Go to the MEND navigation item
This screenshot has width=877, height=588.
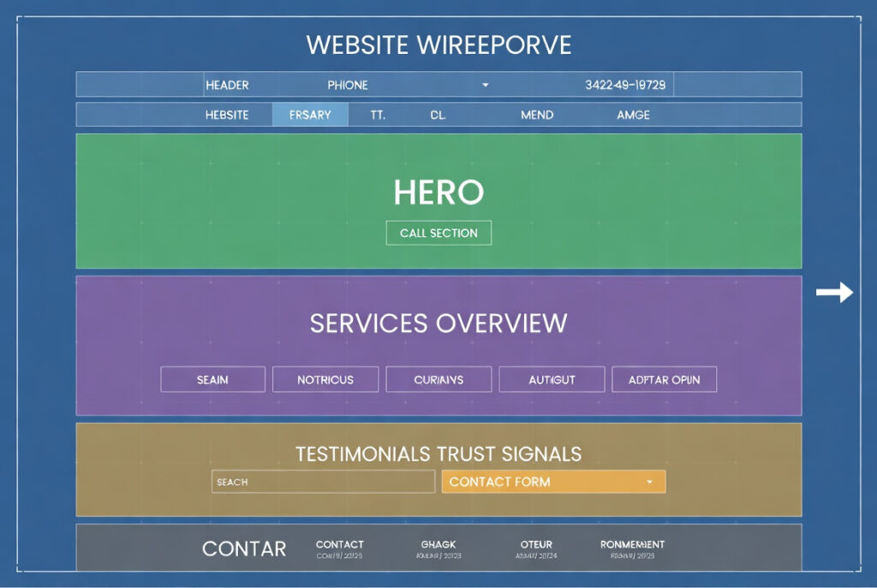[x=537, y=115]
